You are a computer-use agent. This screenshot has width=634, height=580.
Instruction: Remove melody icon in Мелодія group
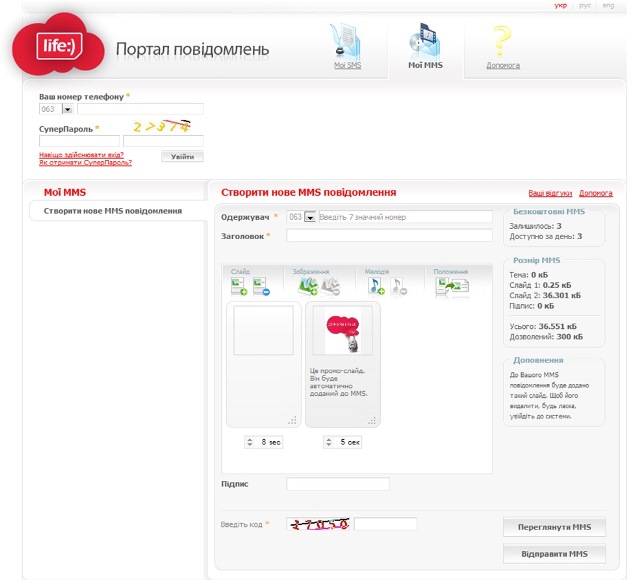coord(399,286)
